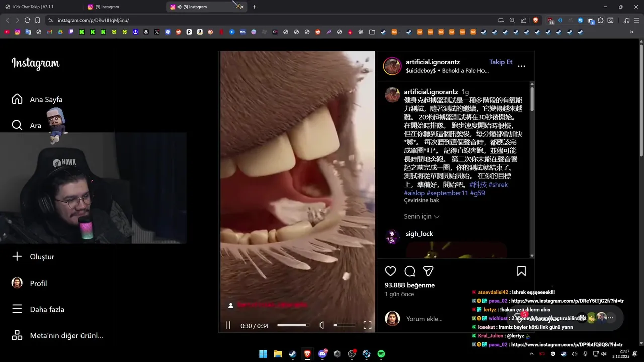
Task: Click the Brave Shields lion icon
Action: [x=535, y=20]
